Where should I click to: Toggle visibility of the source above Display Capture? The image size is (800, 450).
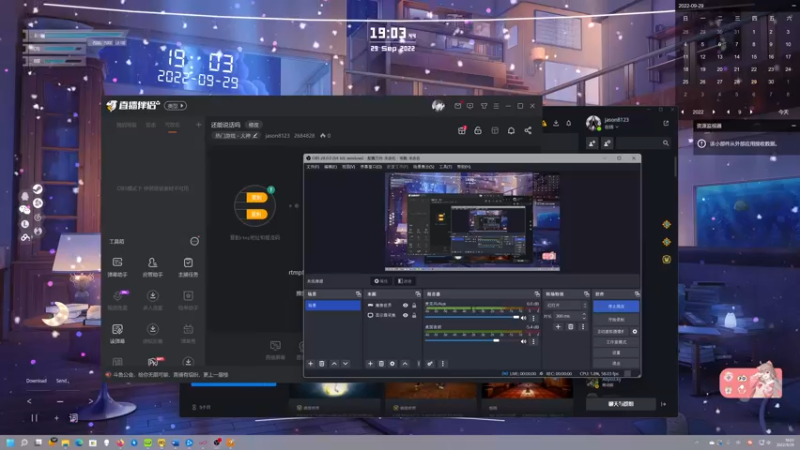406,305
